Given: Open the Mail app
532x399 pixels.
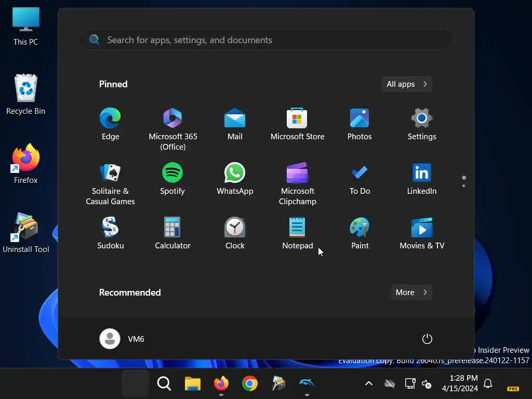Looking at the screenshot, I should 235,124.
